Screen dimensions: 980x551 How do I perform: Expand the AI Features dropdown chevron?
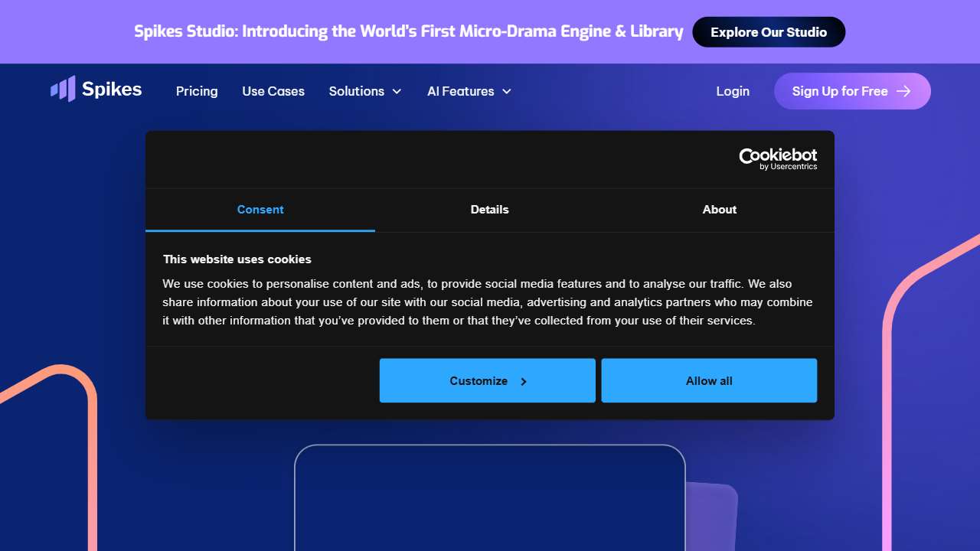click(x=507, y=92)
